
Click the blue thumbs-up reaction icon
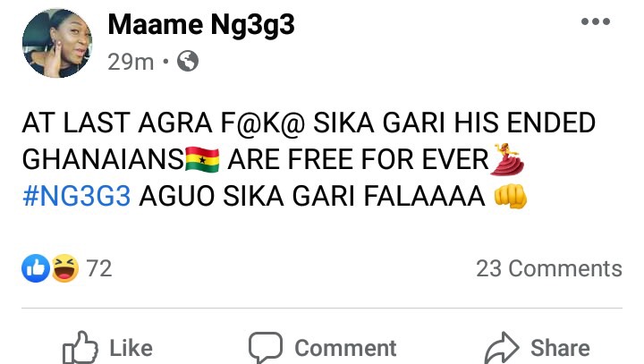(36, 268)
